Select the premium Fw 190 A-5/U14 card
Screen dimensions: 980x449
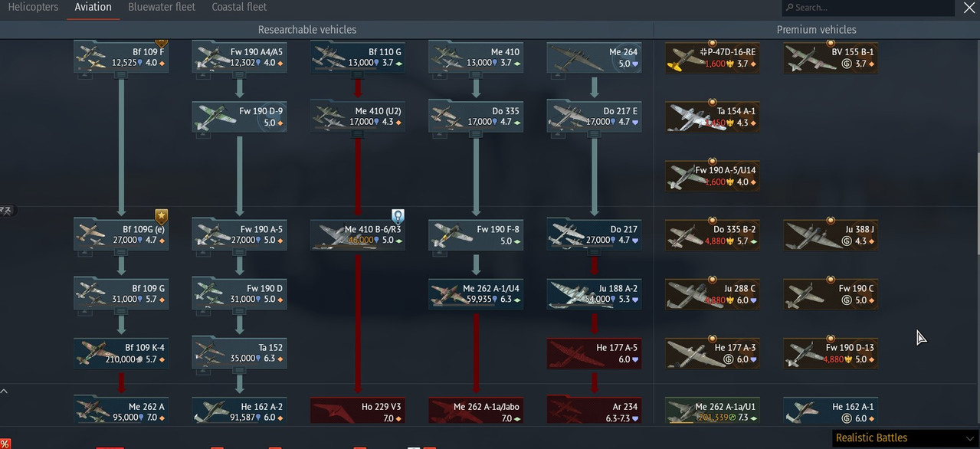click(713, 175)
